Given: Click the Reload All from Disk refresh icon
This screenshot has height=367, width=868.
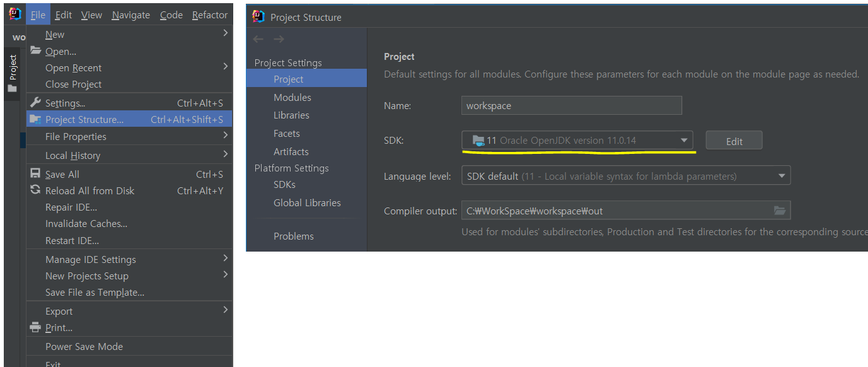Looking at the screenshot, I should (x=35, y=190).
